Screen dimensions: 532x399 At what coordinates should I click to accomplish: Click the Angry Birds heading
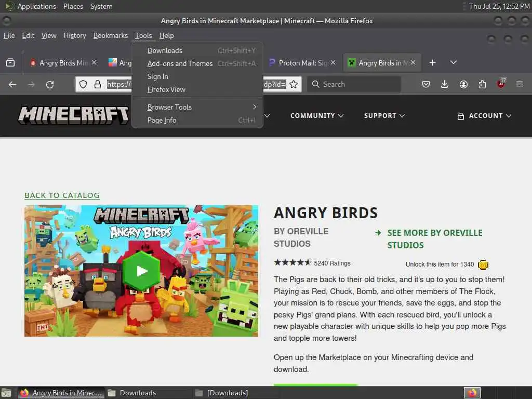(x=326, y=213)
